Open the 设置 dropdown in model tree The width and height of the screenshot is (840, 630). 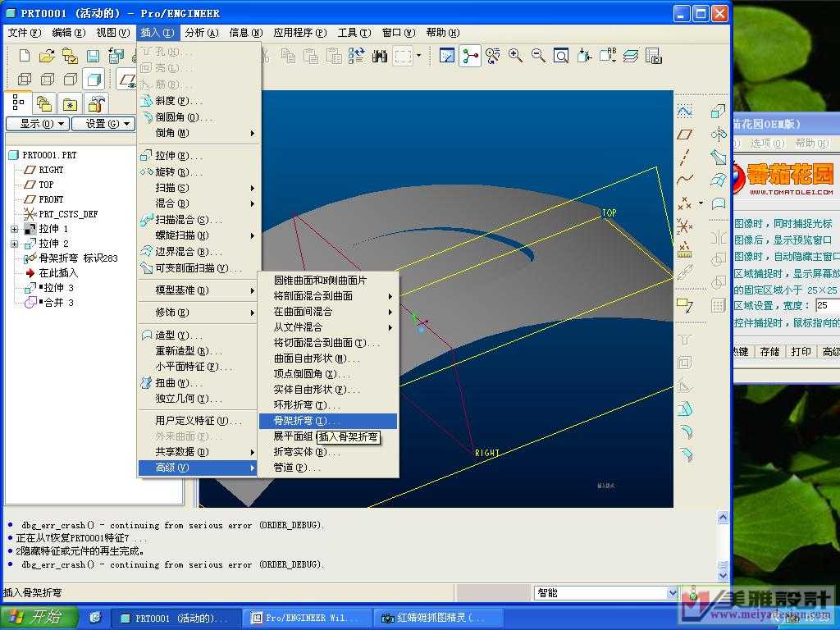pos(103,124)
